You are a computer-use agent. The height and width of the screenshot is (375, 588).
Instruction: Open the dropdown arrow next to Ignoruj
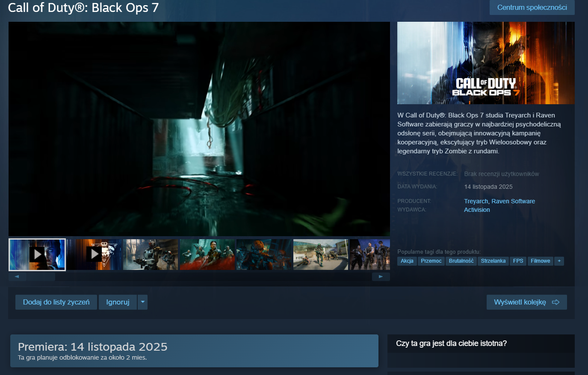[143, 302]
